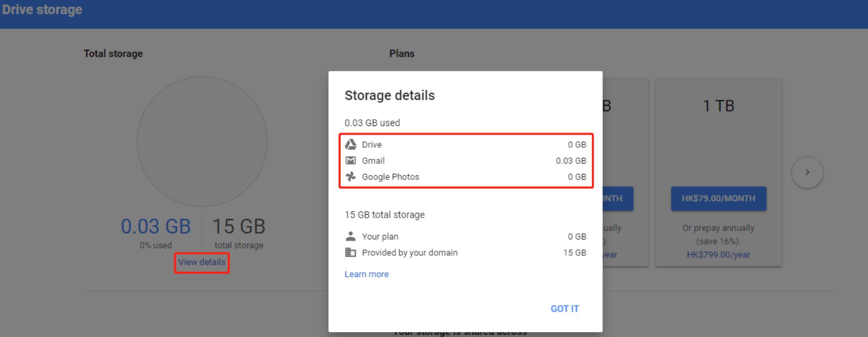The width and height of the screenshot is (868, 337).
Task: Click Drive's 0 GB value
Action: pyautogui.click(x=577, y=145)
